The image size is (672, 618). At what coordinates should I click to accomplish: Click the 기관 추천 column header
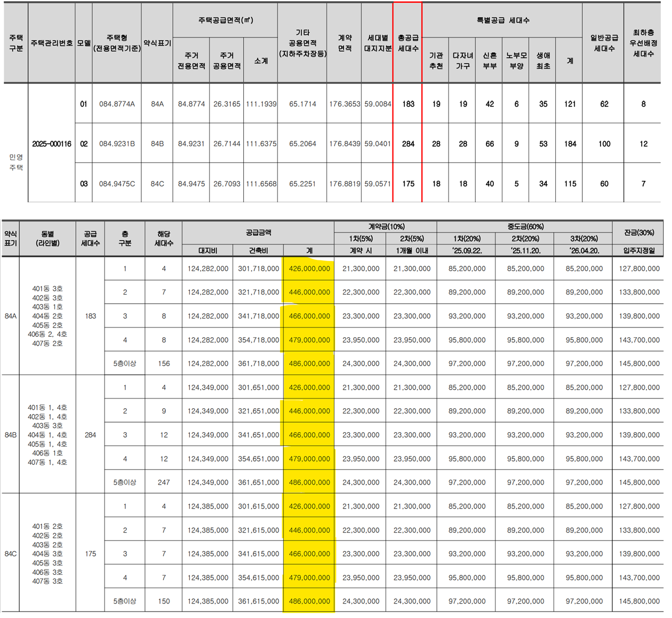436,60
